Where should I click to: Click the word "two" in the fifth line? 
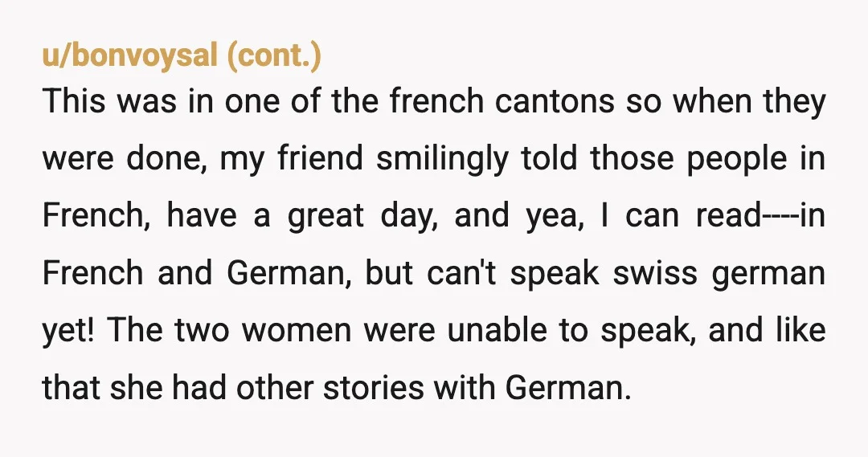(202, 330)
